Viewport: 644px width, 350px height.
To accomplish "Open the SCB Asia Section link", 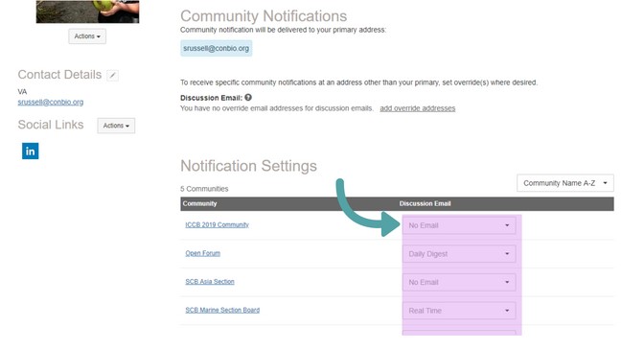I will pyautogui.click(x=210, y=281).
